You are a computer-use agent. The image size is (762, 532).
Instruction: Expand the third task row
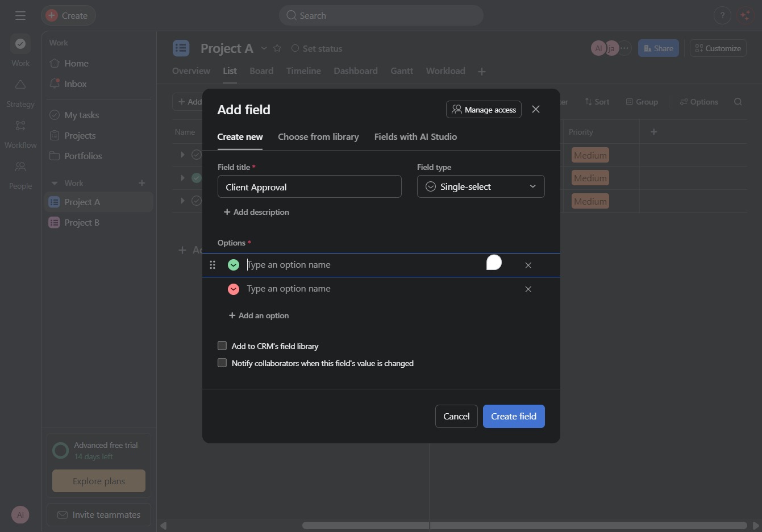182,201
